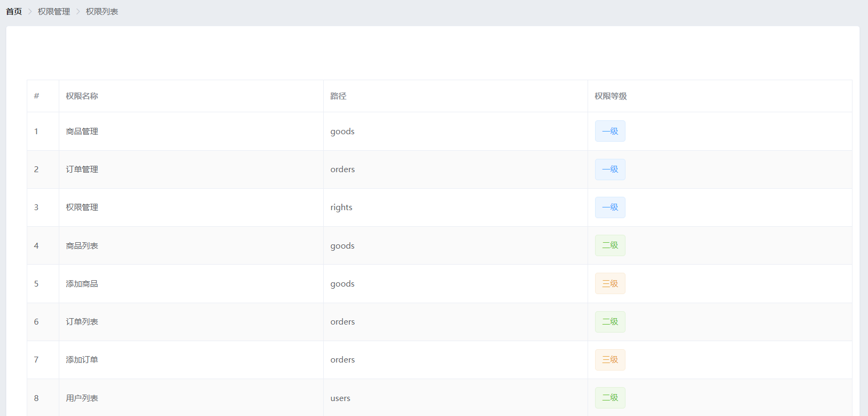
Task: Click the 权限名称 column header
Action: (x=82, y=96)
